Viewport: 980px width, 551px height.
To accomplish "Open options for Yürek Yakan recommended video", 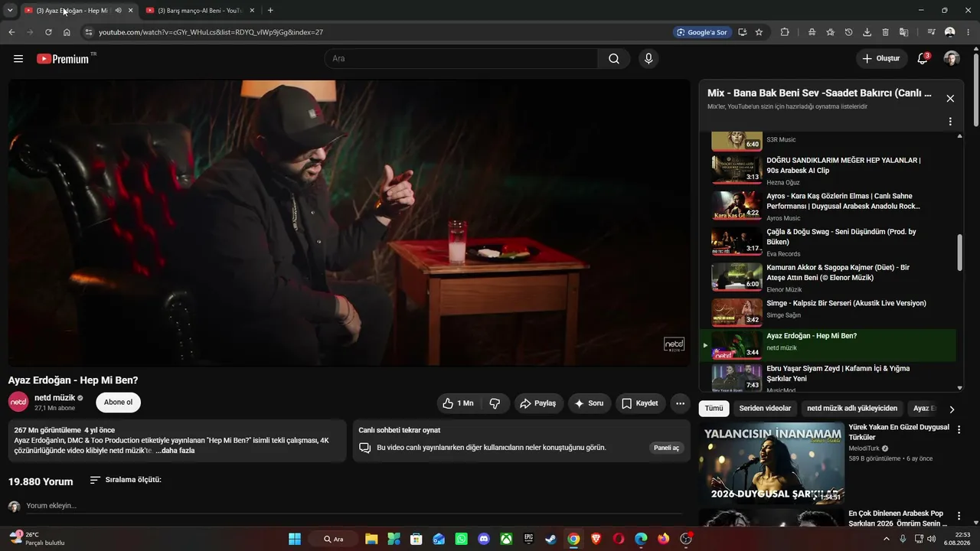I will point(959,429).
